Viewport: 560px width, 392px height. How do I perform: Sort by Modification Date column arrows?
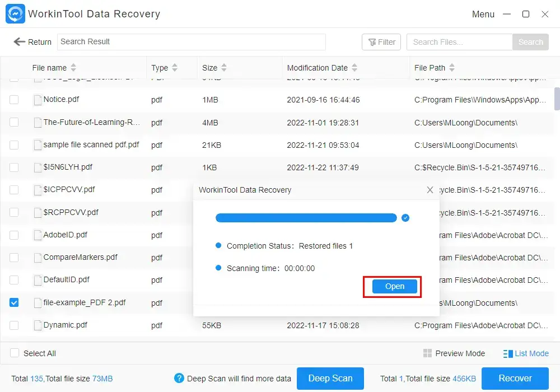coord(354,67)
